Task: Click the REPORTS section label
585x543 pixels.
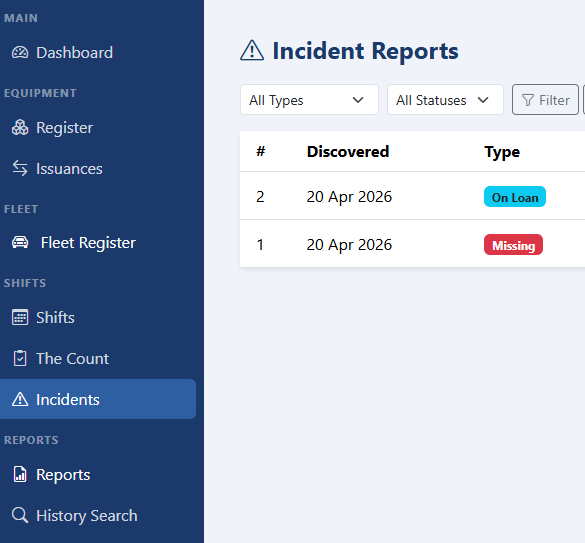Action: (31, 440)
